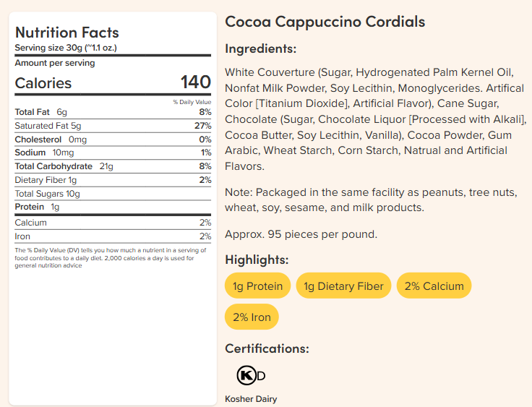This screenshot has height=407, width=532.
Task: Click the 2% Iron highlight badge
Action: [x=252, y=317]
